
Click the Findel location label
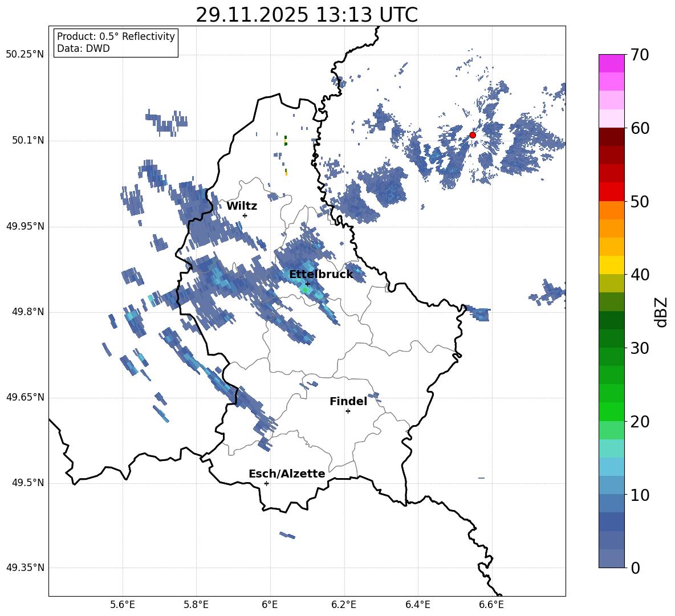pyautogui.click(x=348, y=401)
